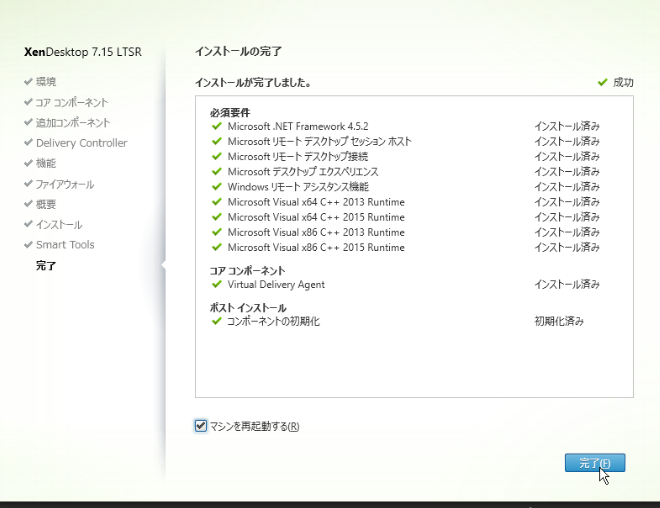Click Windows リモート アシスタンス機能 text
The height and width of the screenshot is (508, 660).
pyautogui.click(x=298, y=187)
